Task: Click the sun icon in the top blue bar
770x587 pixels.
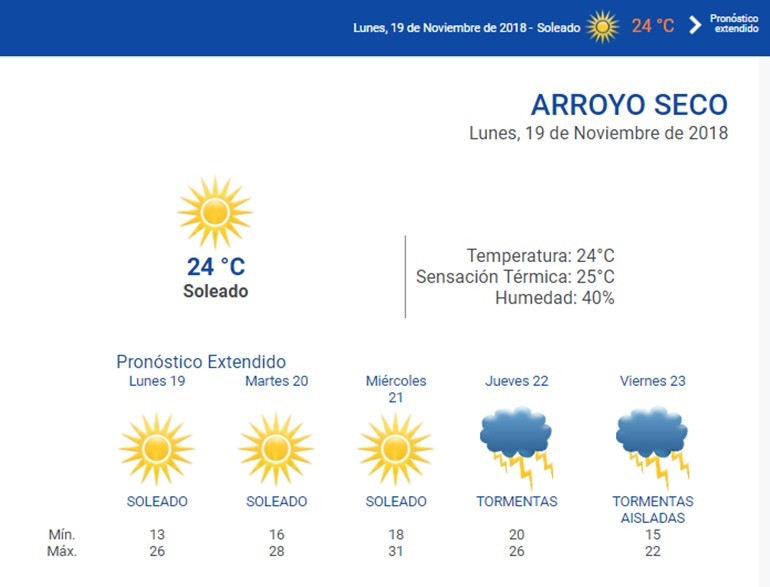Action: (x=603, y=27)
